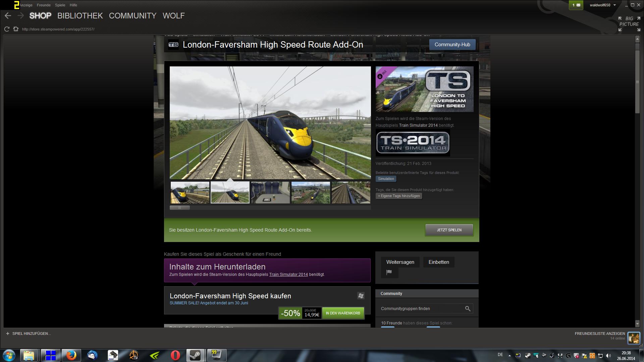Open the Community tab

click(x=132, y=16)
